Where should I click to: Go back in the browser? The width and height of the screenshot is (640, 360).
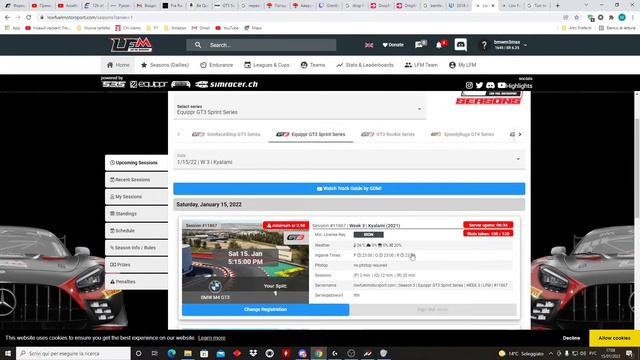[x=7, y=18]
